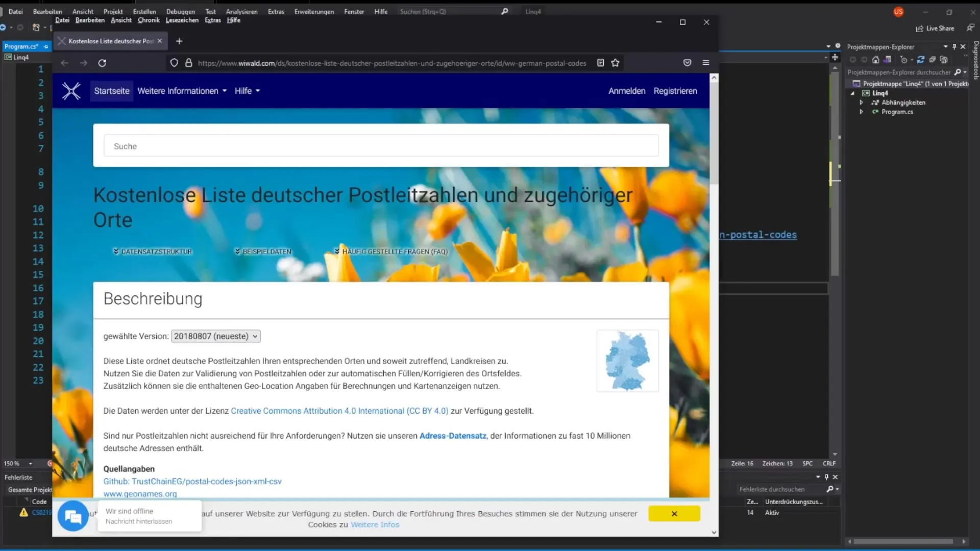Select the Program.cs editor tab

(x=21, y=46)
